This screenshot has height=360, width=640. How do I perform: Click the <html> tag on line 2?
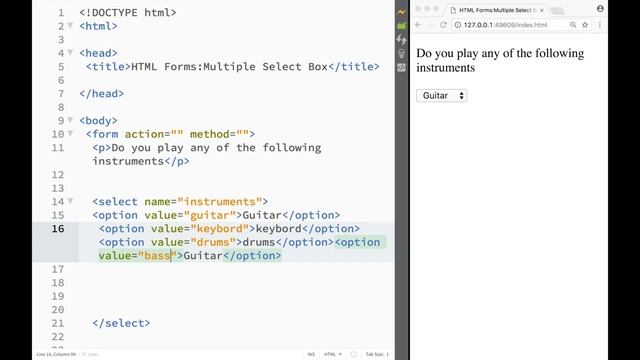coord(98,26)
